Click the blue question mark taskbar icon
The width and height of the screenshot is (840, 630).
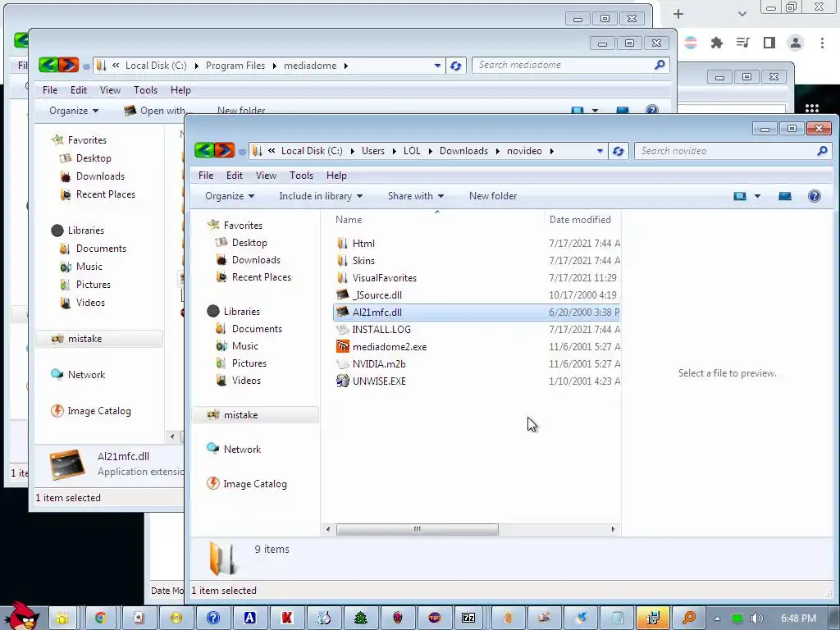[212, 619]
